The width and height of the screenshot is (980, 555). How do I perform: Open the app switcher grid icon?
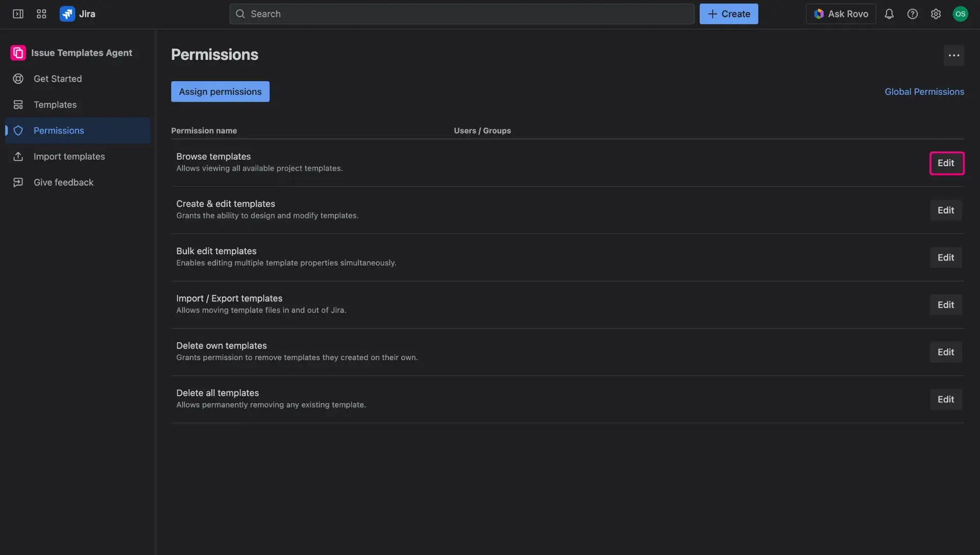41,14
